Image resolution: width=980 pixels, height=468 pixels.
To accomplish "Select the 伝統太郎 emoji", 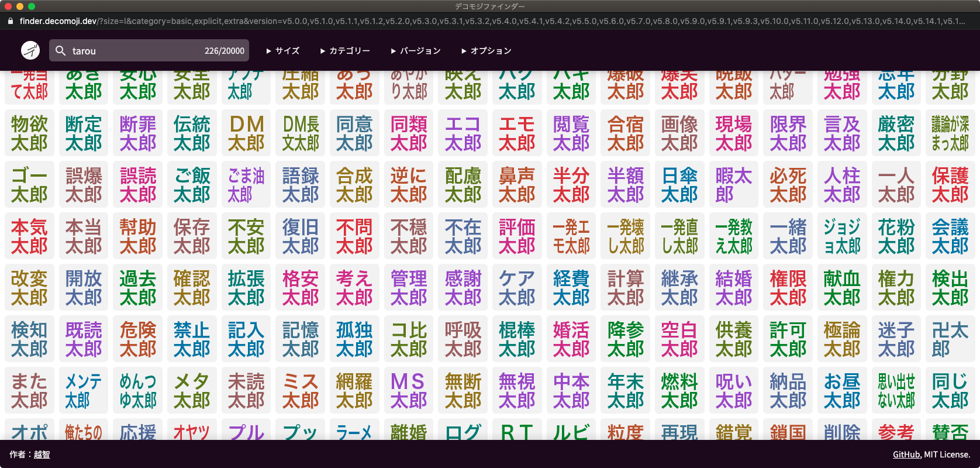I will (192, 133).
